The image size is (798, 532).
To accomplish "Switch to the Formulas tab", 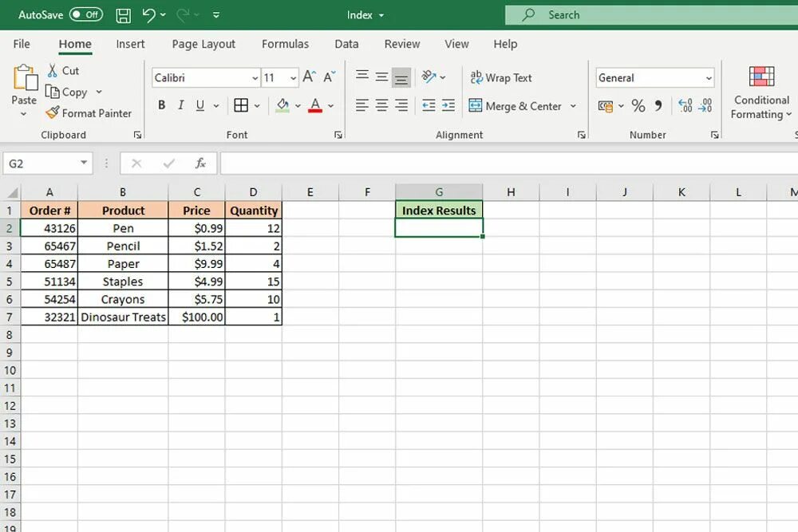I will 285,44.
